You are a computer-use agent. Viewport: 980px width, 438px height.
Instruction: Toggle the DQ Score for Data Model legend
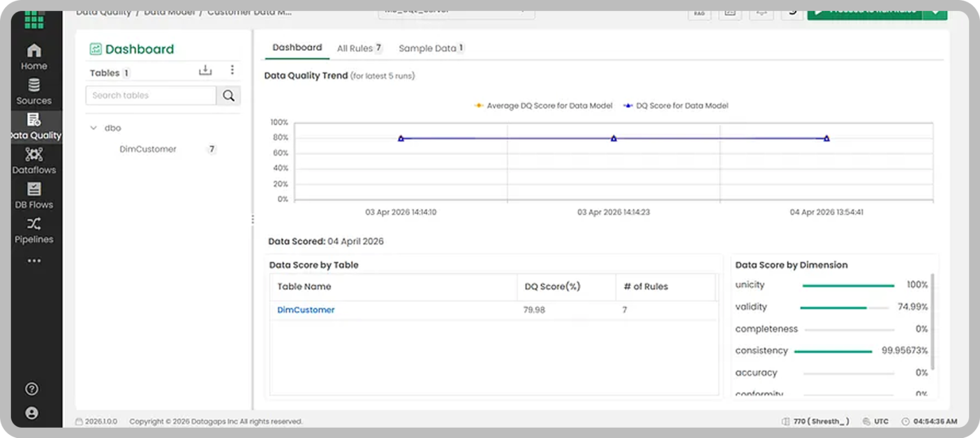tap(676, 106)
